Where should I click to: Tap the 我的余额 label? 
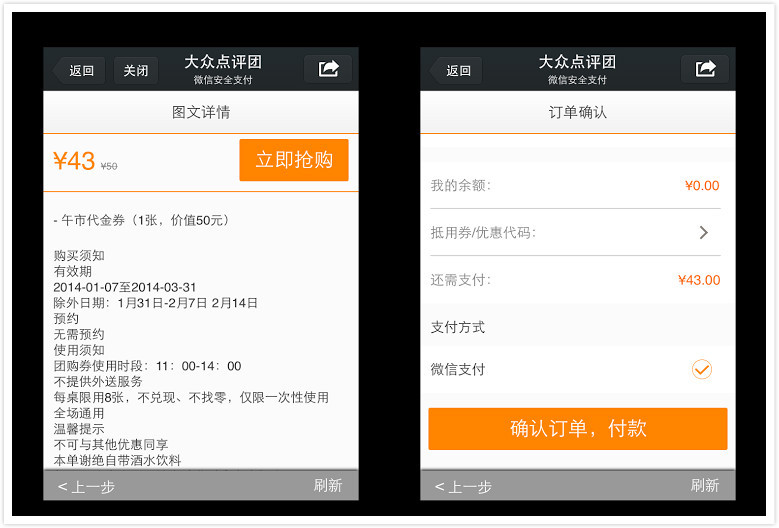coord(461,186)
